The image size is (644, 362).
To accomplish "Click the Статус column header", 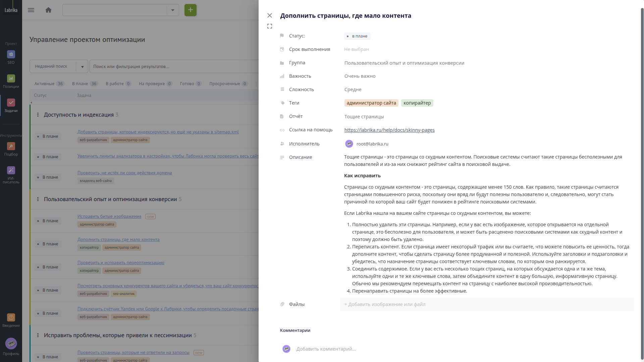I will tap(40, 96).
